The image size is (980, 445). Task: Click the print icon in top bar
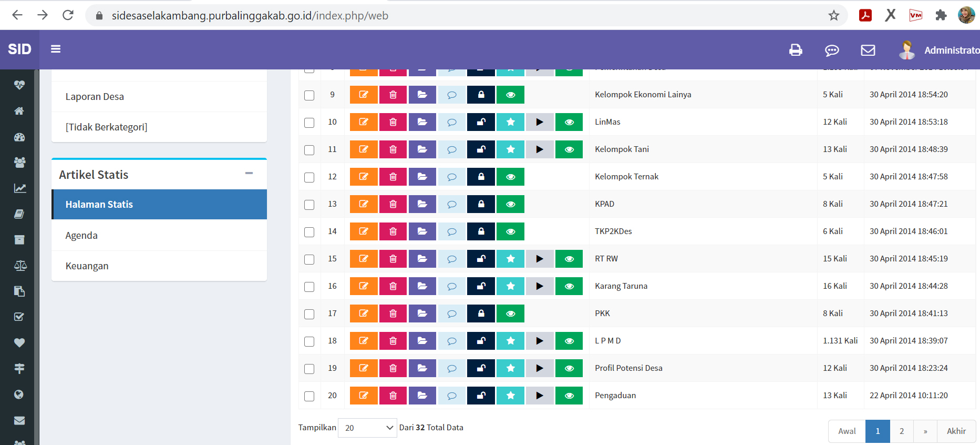796,50
